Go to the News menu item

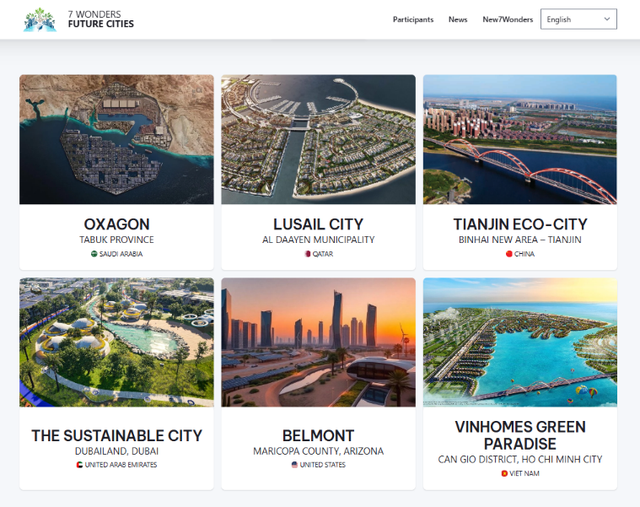point(458,19)
